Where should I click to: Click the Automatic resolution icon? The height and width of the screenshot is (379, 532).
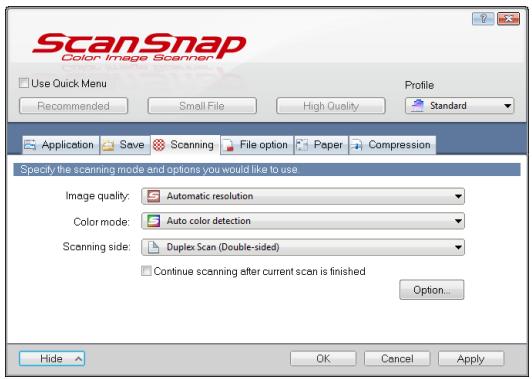tap(153, 196)
